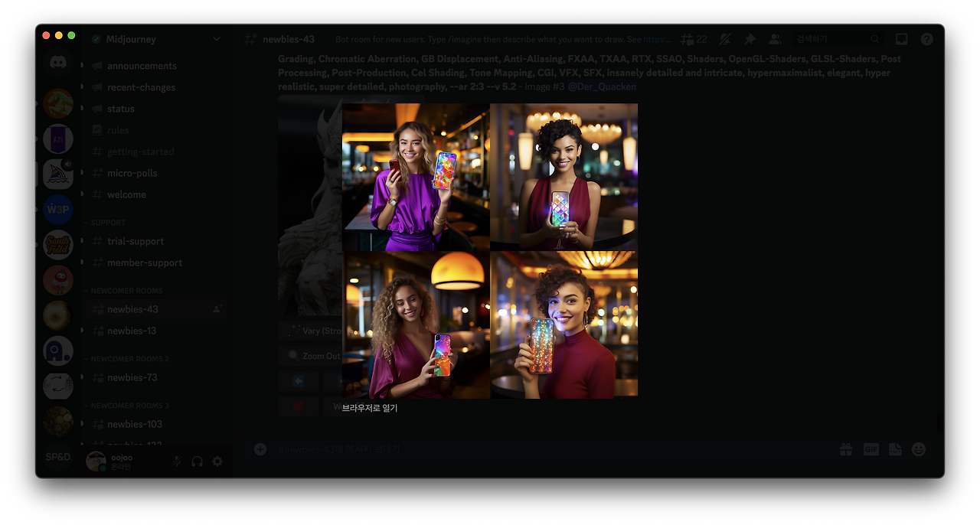Open the GIF picker icon
The height and width of the screenshot is (525, 980).
coord(871,449)
